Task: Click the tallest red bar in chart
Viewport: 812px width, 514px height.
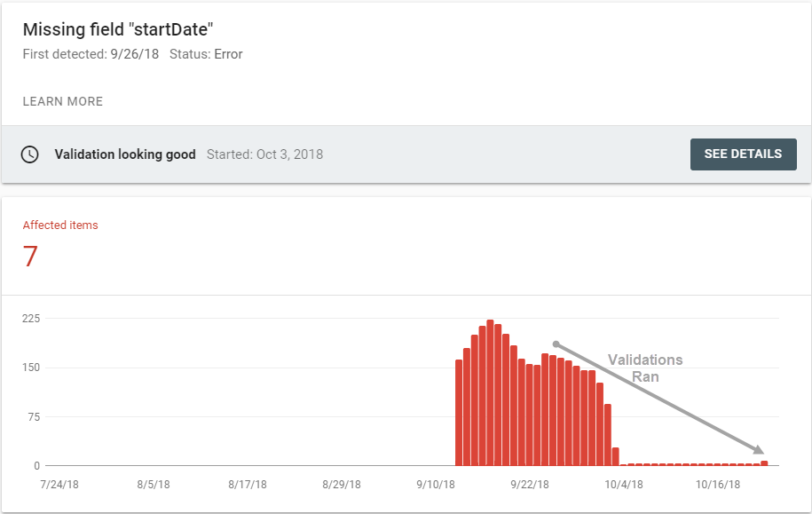Action: pyautogui.click(x=490, y=392)
